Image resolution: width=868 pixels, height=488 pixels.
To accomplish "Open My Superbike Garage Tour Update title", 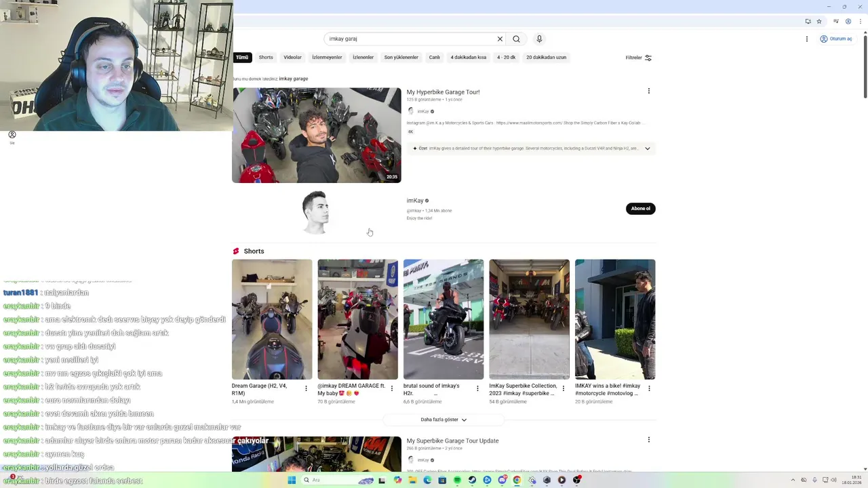I will [x=452, y=441].
